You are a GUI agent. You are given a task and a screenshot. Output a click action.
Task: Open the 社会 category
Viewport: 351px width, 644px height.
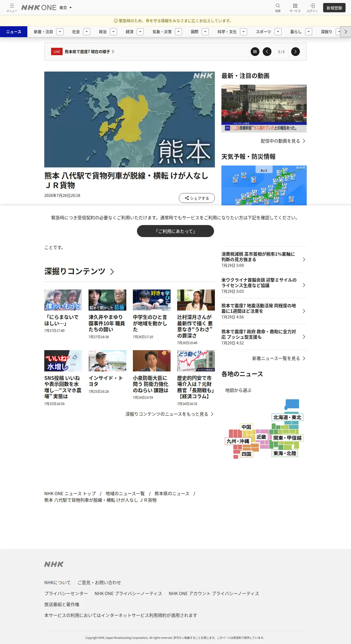(x=76, y=32)
